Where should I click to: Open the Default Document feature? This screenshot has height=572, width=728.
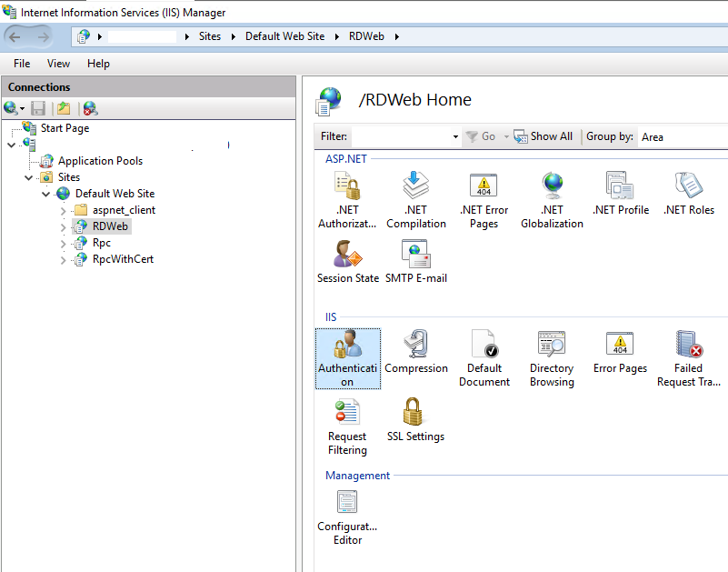(484, 358)
